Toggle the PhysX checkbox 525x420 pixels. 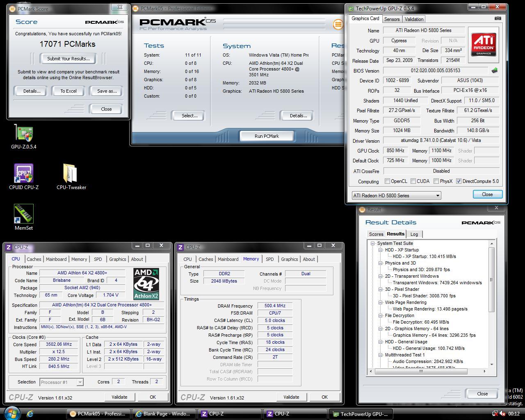[436, 181]
